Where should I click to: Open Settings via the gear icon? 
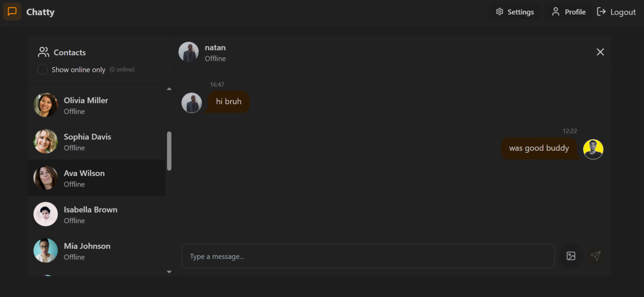(500, 12)
